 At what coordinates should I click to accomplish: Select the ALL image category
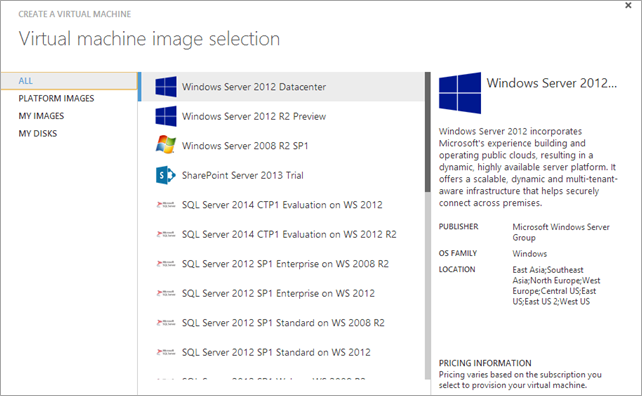pos(69,81)
